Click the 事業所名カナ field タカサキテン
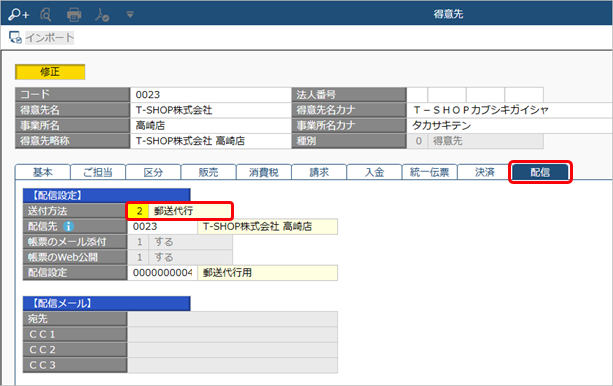Image resolution: width=613 pixels, height=386 pixels. (x=510, y=126)
